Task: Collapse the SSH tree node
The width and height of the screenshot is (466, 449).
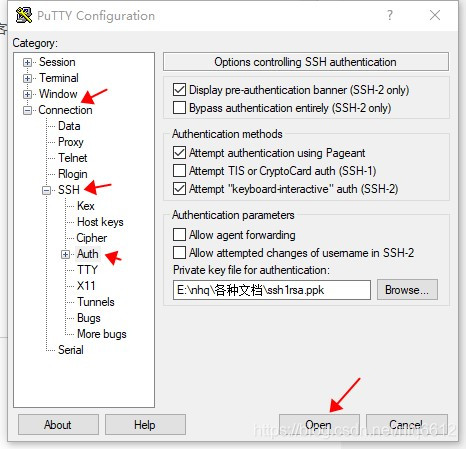Action: pos(47,190)
